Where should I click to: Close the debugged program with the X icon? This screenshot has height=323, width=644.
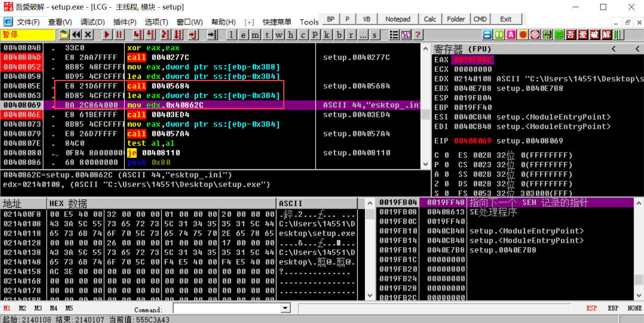88,35
